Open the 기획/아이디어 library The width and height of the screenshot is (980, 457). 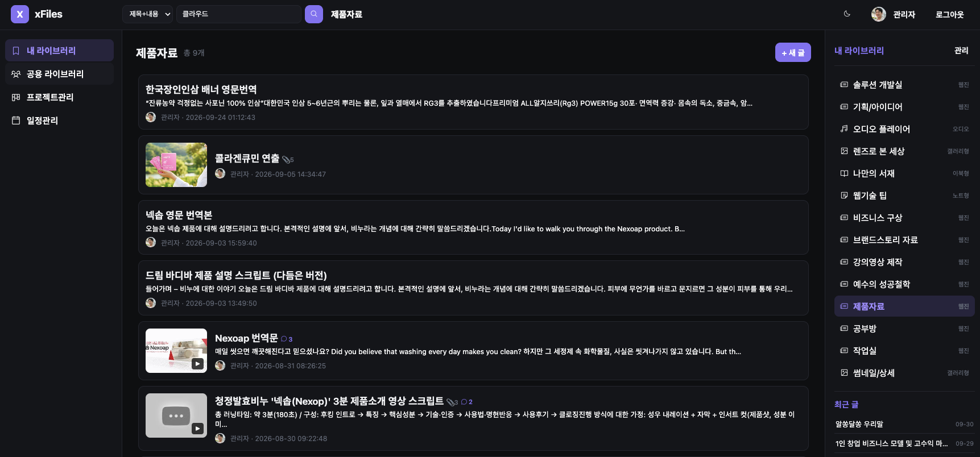pyautogui.click(x=904, y=107)
